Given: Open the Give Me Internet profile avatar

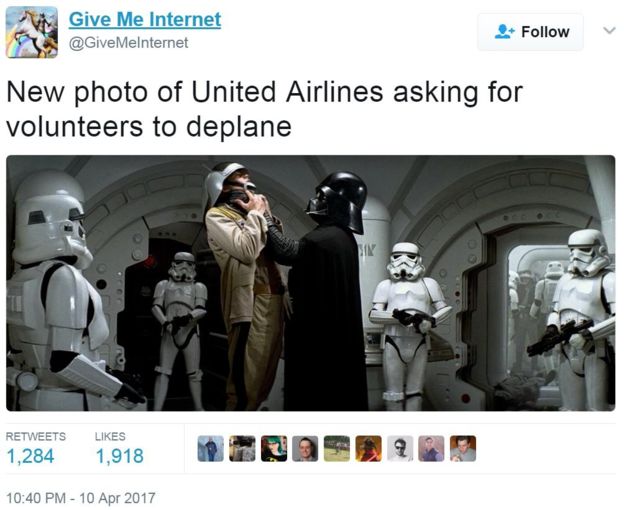Looking at the screenshot, I should (32, 32).
